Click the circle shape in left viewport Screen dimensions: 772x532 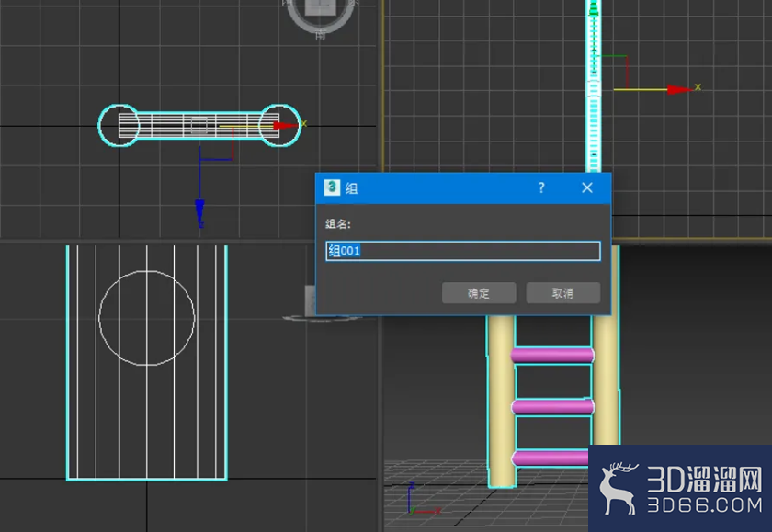click(x=147, y=318)
